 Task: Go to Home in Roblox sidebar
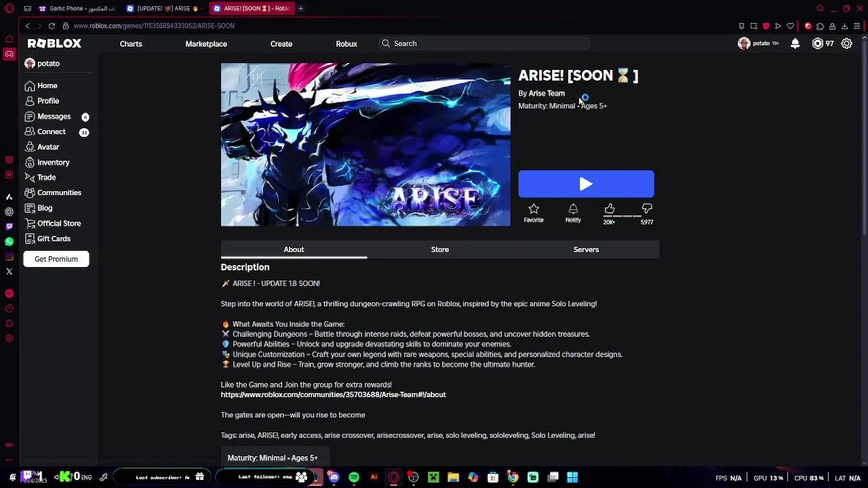pyautogui.click(x=41, y=85)
